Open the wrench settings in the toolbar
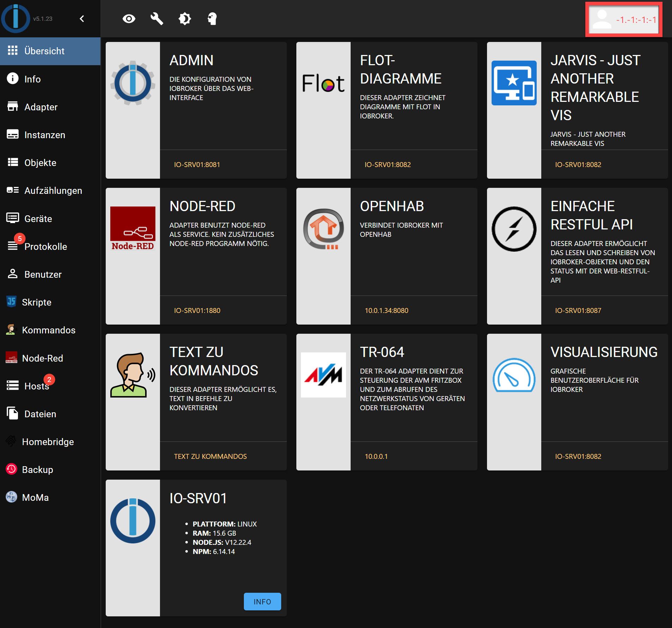This screenshot has width=672, height=628. 157,19
